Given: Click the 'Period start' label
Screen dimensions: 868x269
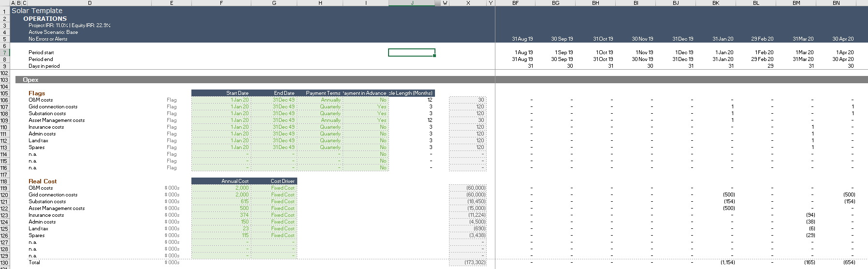Looking at the screenshot, I should coord(41,52).
